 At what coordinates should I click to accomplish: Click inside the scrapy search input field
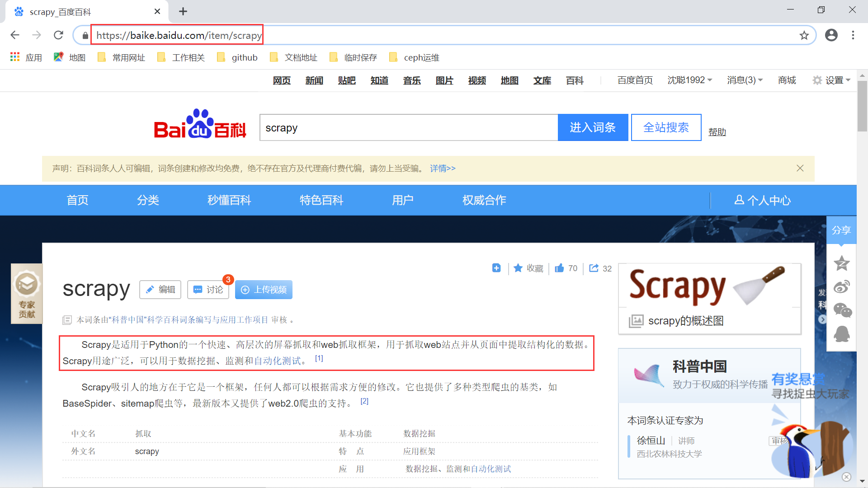tap(407, 127)
